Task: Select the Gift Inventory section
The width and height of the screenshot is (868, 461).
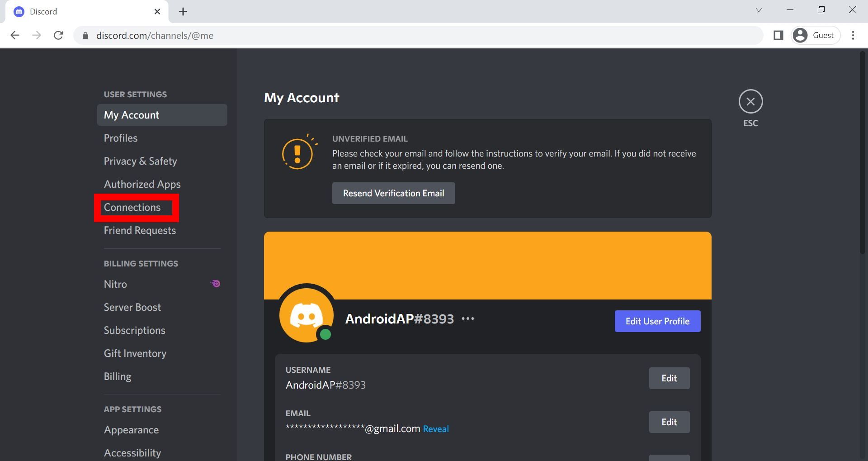Action: 135,353
